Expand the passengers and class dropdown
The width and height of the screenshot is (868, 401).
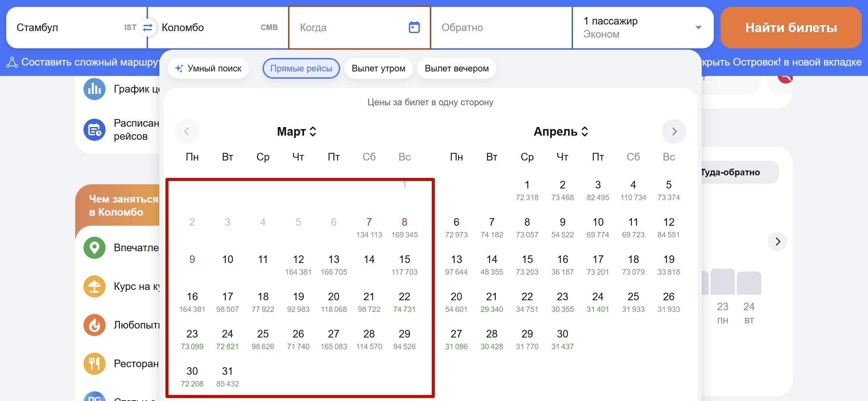698,27
